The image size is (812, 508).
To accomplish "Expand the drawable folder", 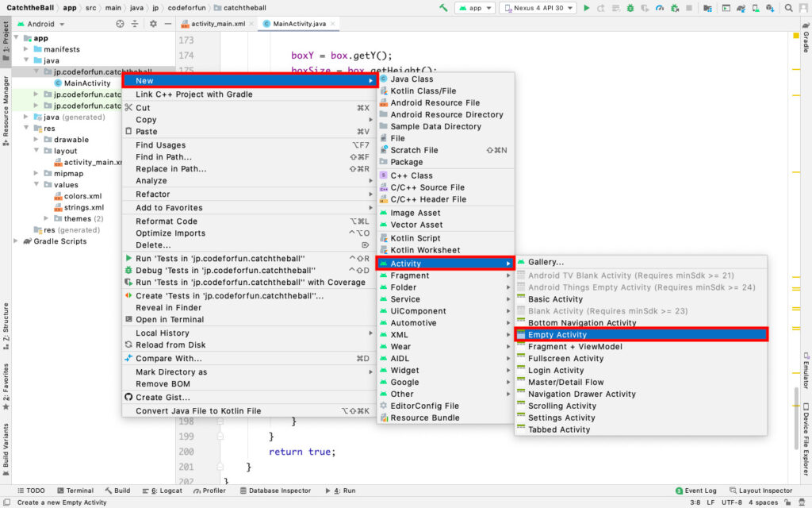I will click(x=36, y=140).
